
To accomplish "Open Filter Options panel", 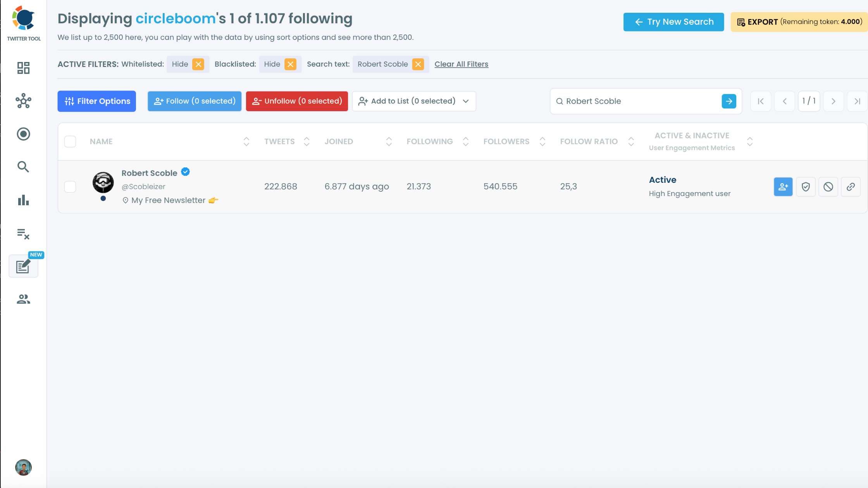I will [x=97, y=101].
